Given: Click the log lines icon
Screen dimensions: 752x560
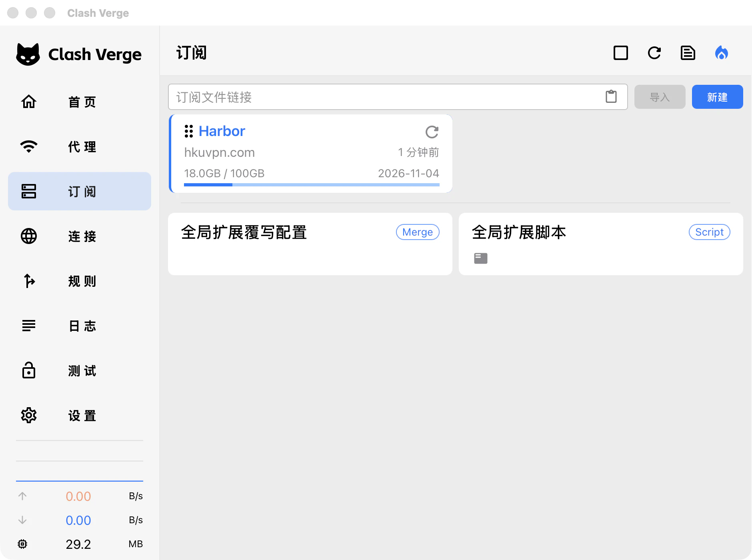Looking at the screenshot, I should [x=29, y=326].
